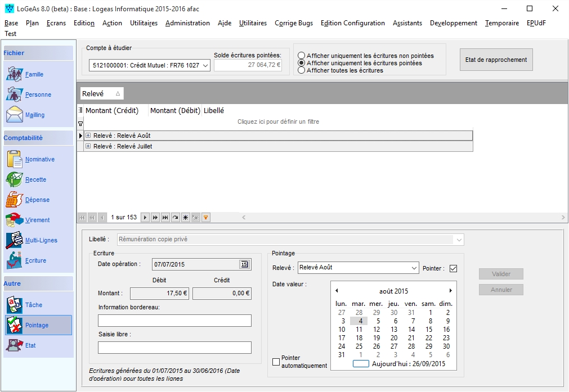
Task: Click the Tâche icon under Autre
Action: (15, 305)
